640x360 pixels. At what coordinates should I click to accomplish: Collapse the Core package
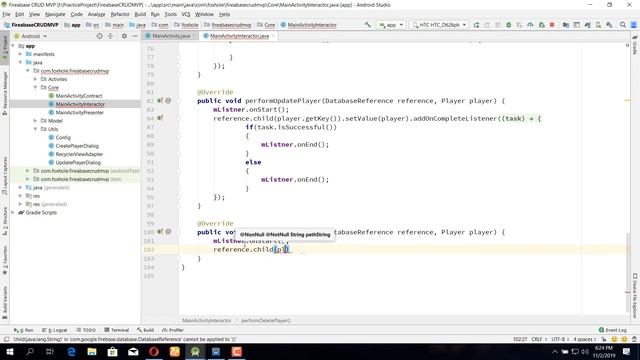[x=36, y=87]
